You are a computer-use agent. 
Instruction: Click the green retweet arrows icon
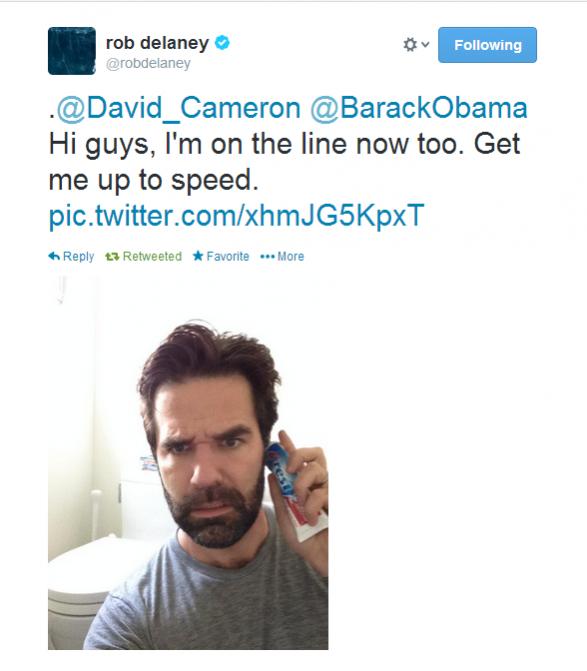pos(112,256)
